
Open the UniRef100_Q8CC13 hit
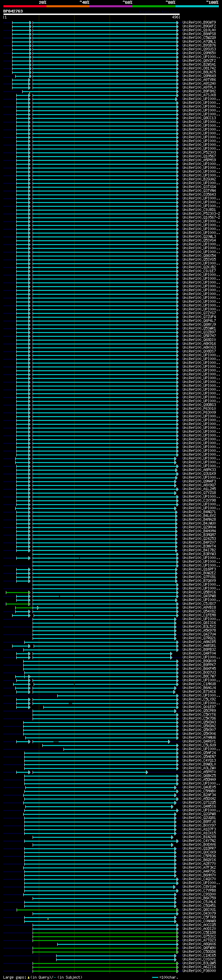[199, 118]
